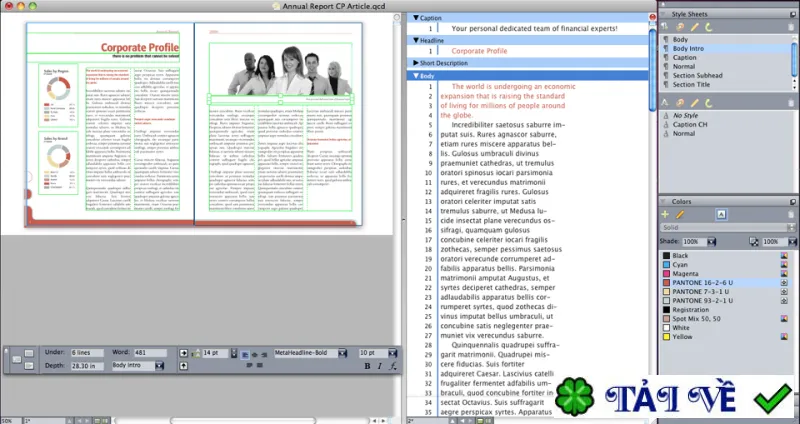Edit paragraph style sheet with the pencil icon
Screen dimensions: 800x424
click(694, 27)
